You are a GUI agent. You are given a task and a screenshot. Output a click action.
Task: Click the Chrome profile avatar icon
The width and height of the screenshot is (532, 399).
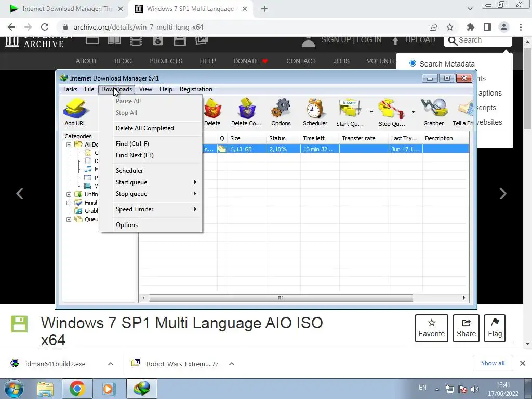[504, 27]
